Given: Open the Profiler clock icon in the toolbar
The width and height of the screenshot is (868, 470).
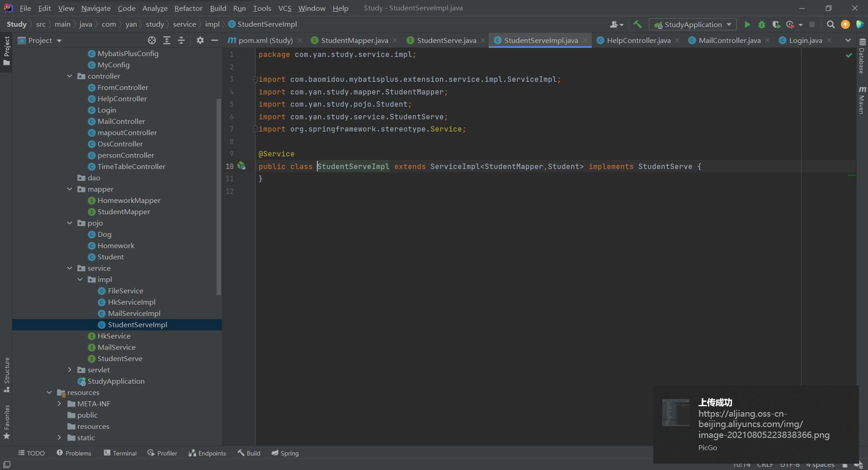Looking at the screenshot, I should click(x=790, y=24).
